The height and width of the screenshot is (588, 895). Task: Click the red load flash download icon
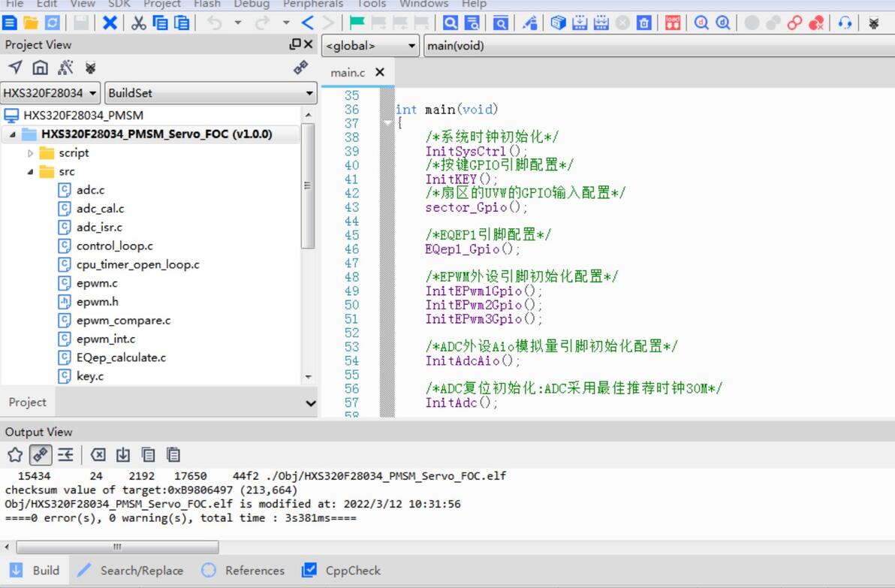673,23
